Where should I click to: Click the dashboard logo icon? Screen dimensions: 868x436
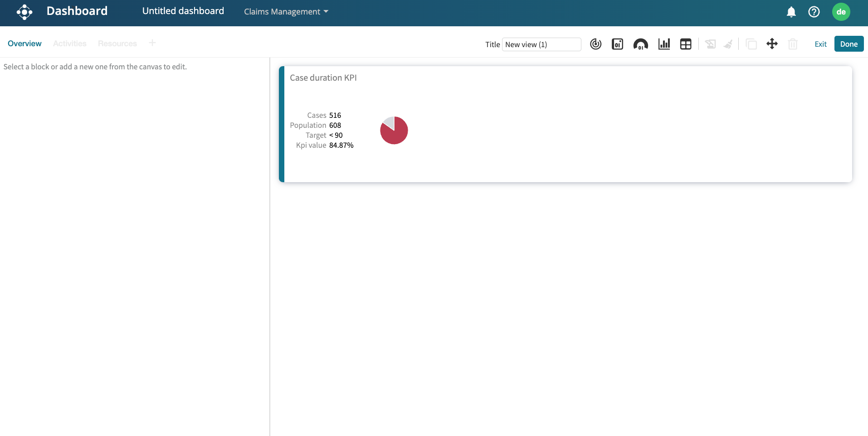24,12
